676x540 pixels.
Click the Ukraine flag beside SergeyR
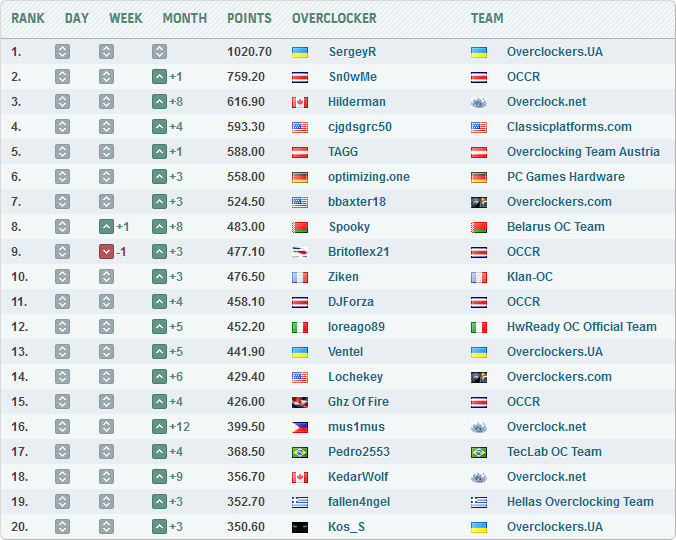300,52
